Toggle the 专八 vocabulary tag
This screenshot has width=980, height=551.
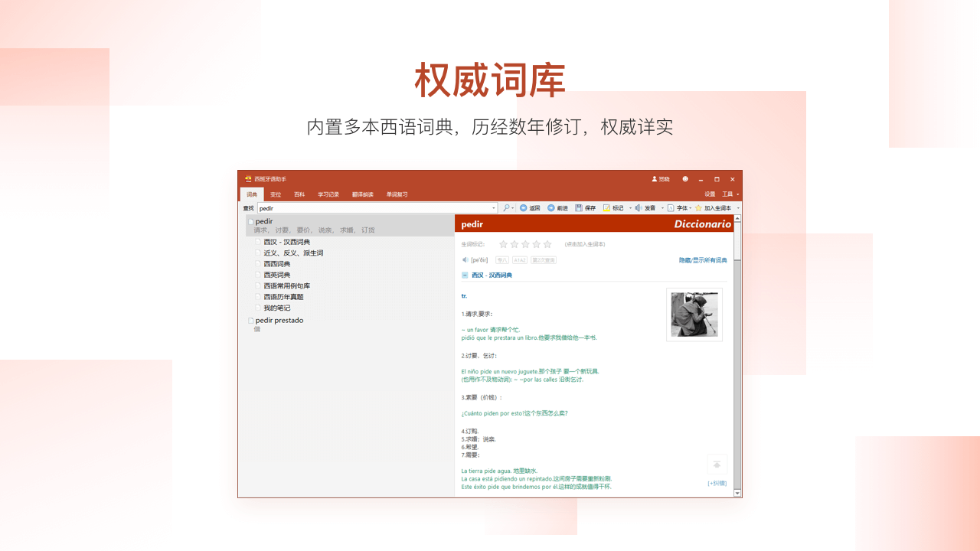click(x=501, y=259)
